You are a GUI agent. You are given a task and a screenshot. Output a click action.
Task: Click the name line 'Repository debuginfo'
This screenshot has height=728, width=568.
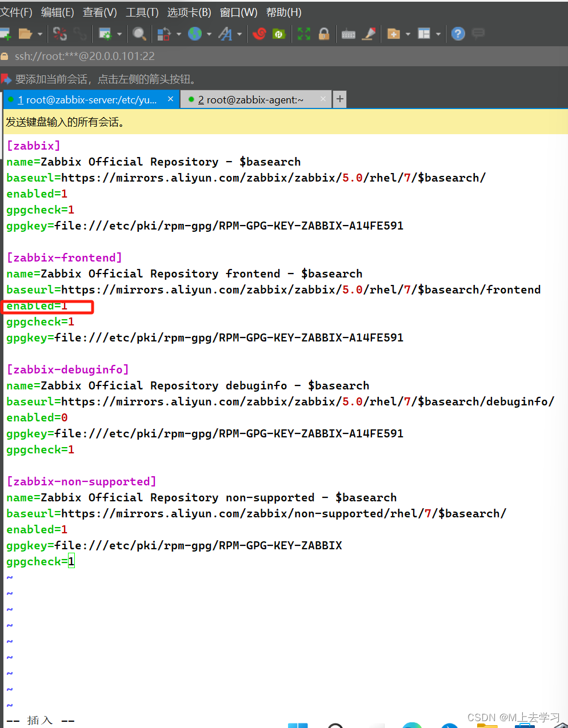188,385
